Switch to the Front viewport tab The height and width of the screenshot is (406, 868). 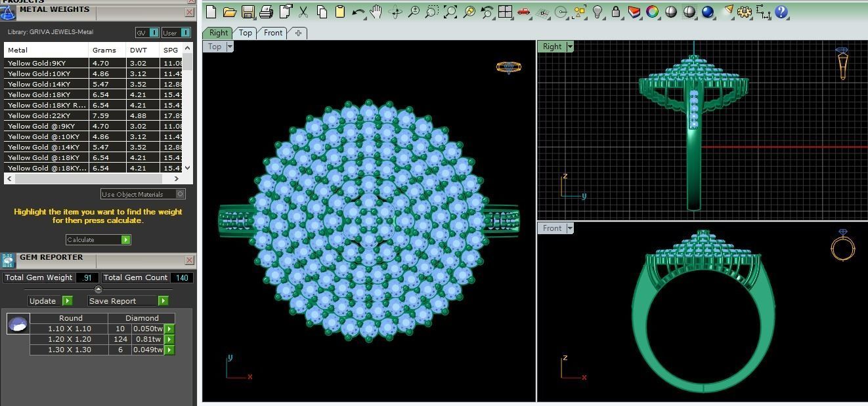273,33
